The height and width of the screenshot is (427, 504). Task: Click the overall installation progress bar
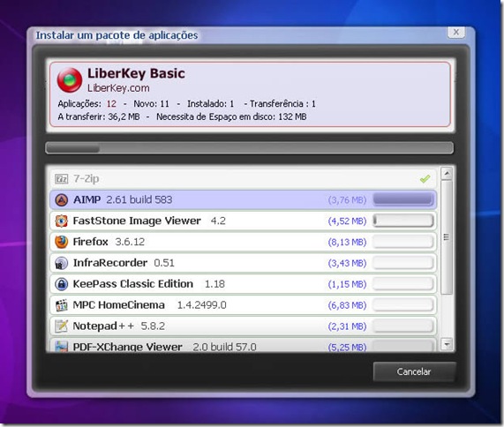click(250, 148)
